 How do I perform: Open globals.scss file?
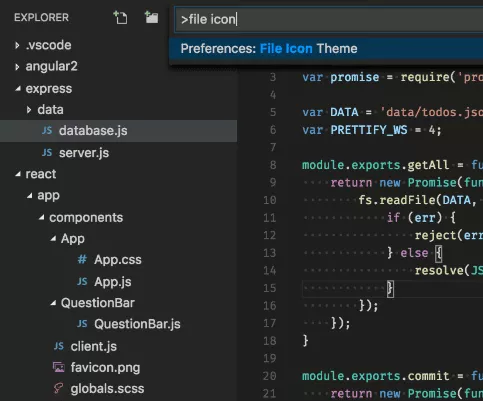coord(107,389)
